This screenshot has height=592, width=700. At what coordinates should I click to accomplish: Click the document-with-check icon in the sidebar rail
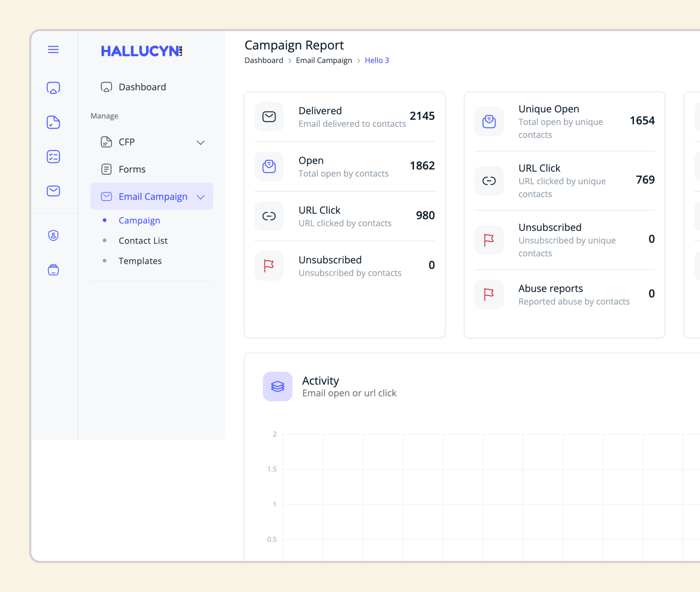(x=53, y=122)
